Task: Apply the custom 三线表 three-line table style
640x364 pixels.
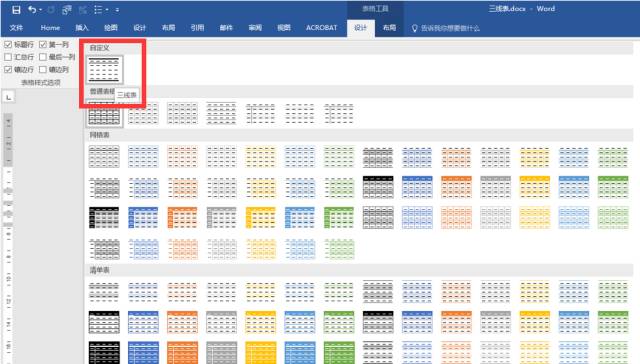Action: click(104, 70)
